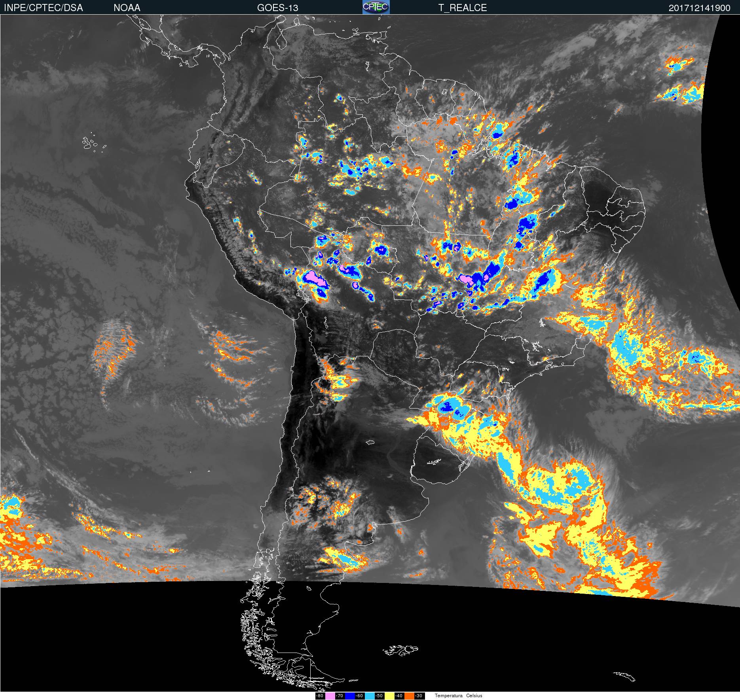The image size is (740, 700).
Task: Click the -60 legend value
Action: tap(359, 696)
